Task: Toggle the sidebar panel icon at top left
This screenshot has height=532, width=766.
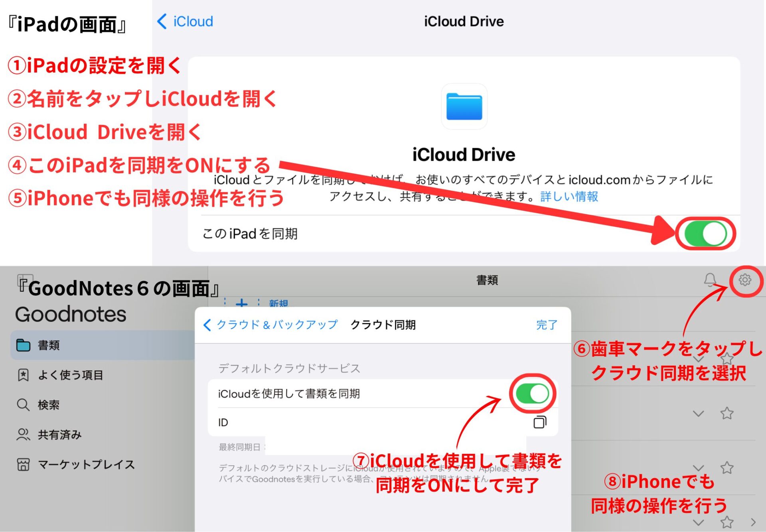Action: 25,281
